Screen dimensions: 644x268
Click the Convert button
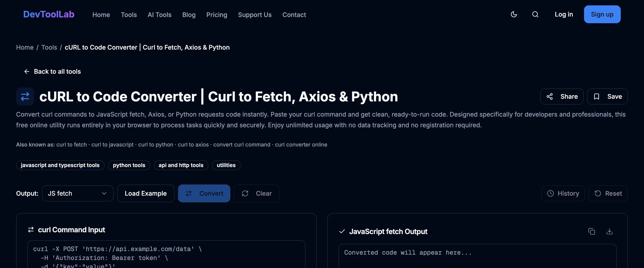(x=204, y=193)
